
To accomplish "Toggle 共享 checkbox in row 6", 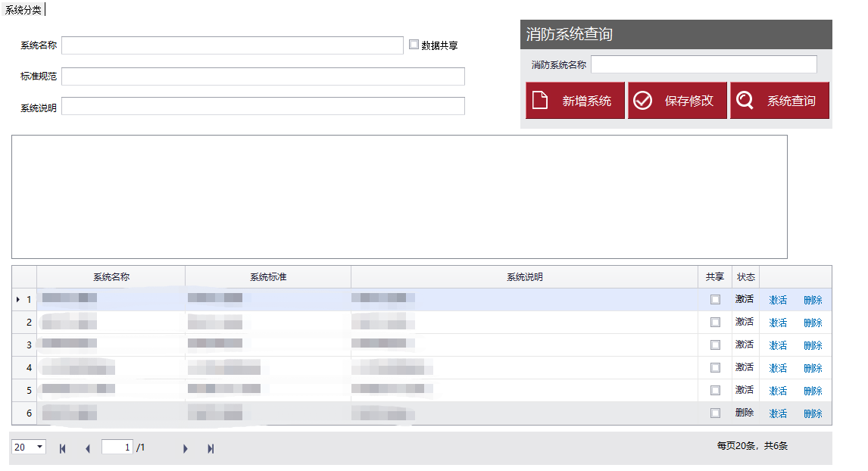I will [x=715, y=413].
